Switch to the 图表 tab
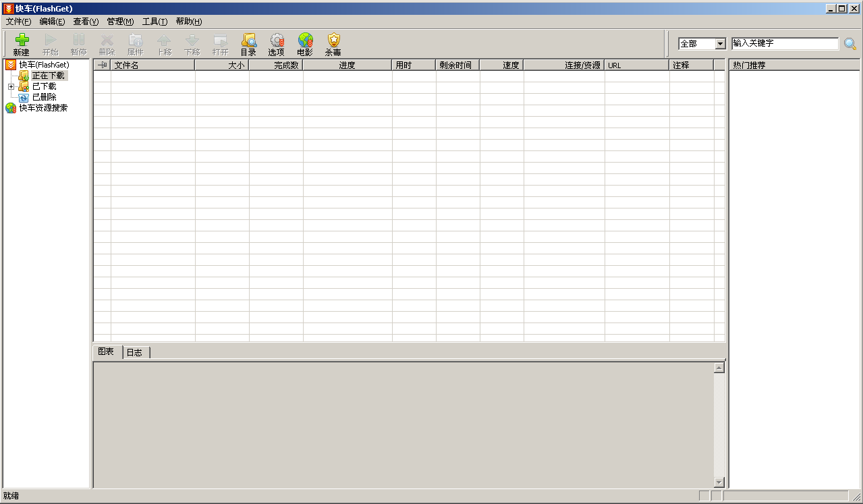The height and width of the screenshot is (504, 863). pos(106,352)
